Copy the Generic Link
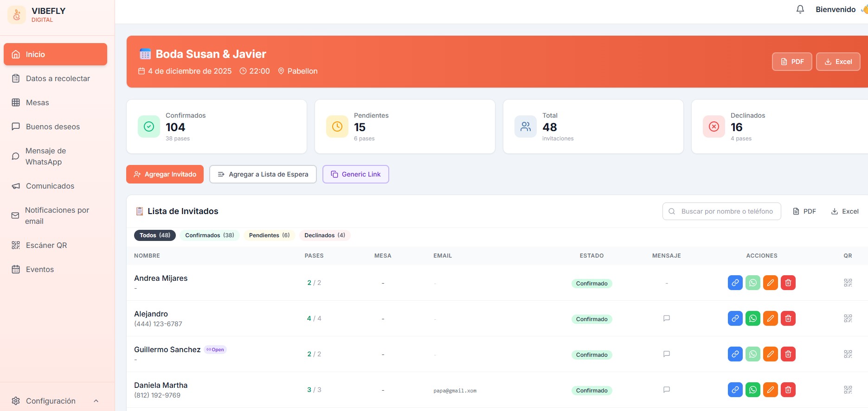868x411 pixels. tap(356, 174)
